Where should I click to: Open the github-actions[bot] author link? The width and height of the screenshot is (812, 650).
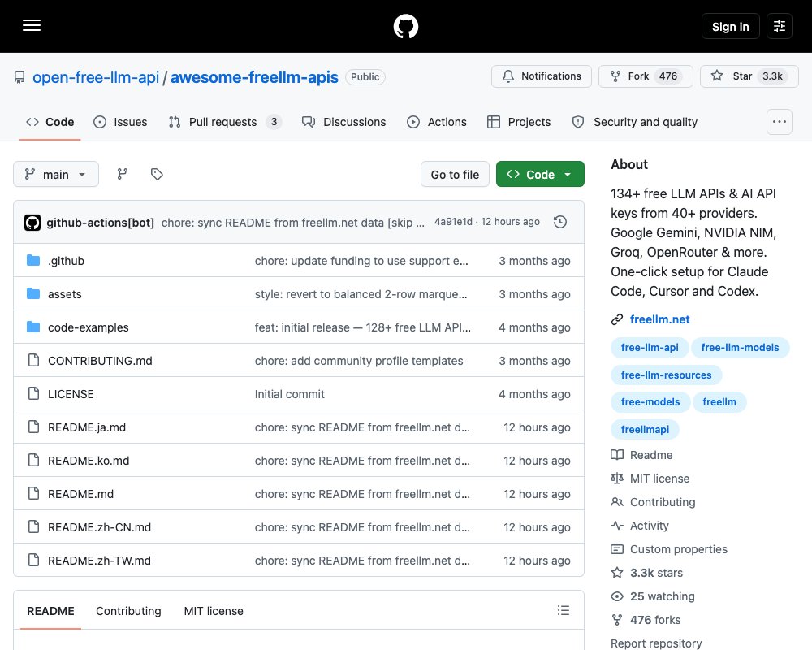pyautogui.click(x=101, y=223)
